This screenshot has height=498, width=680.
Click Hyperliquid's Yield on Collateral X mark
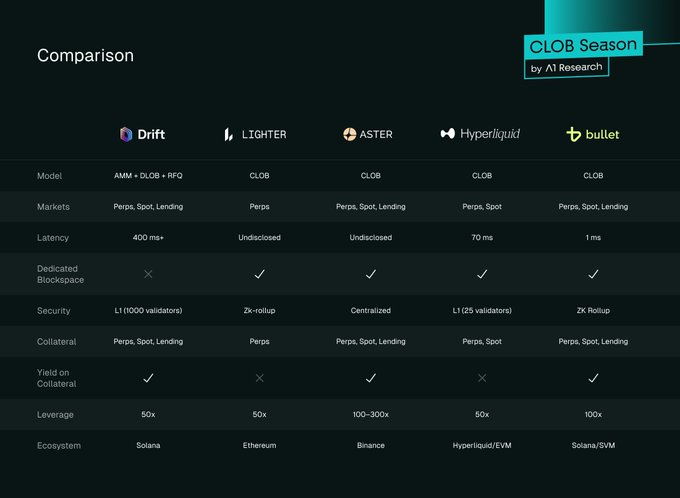pos(482,378)
